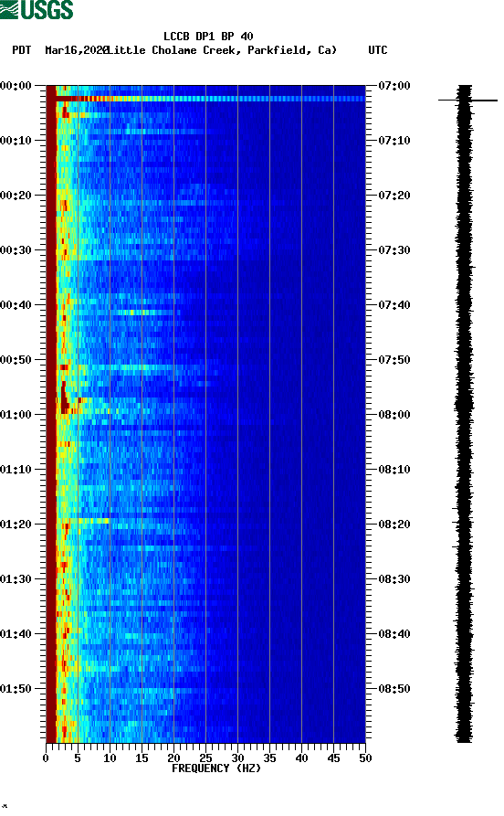
Task: Click the 'Little Cholame Creek, Parkfield, Ca)' text
Action: 223,50
